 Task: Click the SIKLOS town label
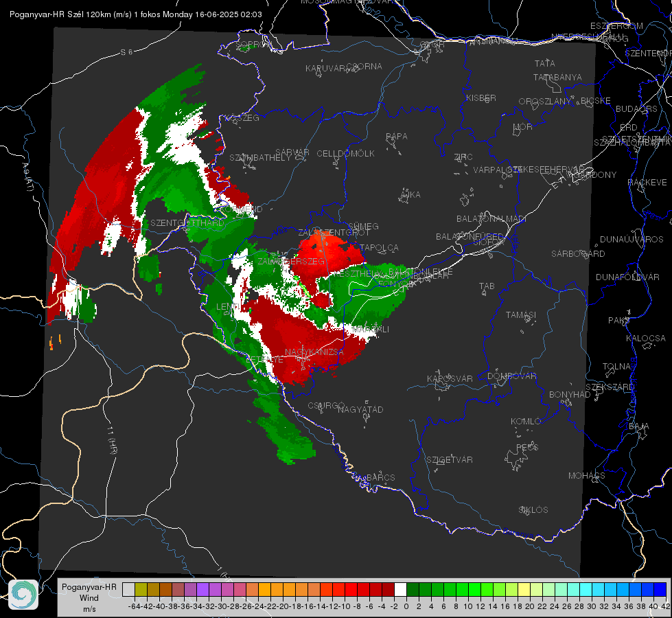[533, 510]
